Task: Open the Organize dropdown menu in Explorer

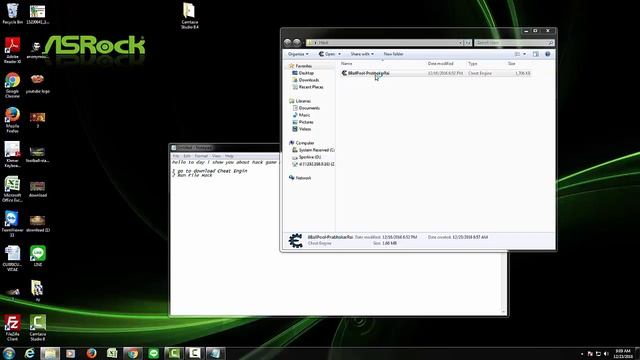Action: pyautogui.click(x=298, y=54)
